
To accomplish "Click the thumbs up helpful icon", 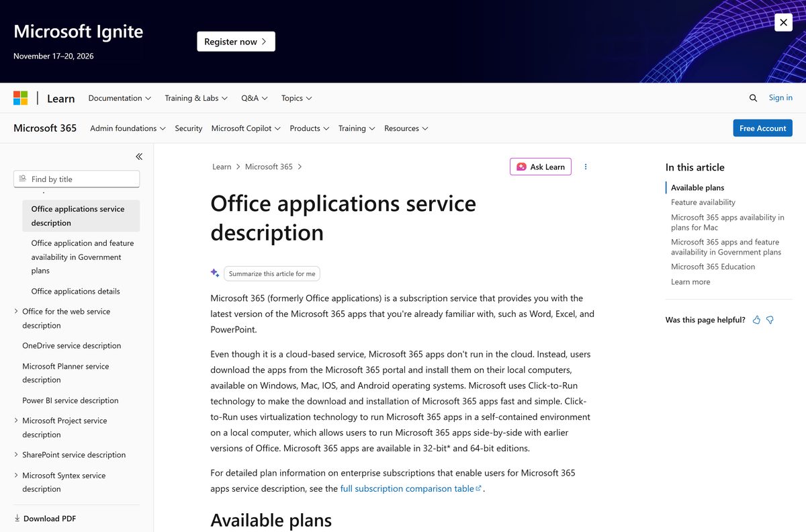I will [x=756, y=320].
